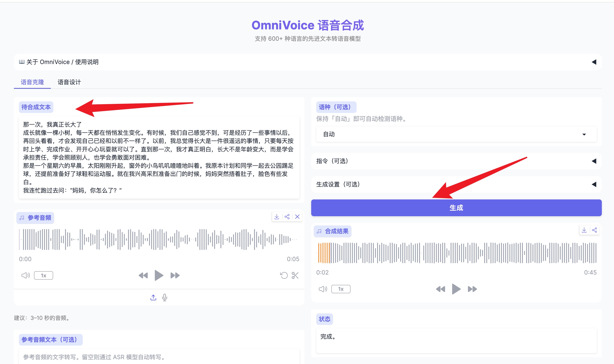Share the reference audio clip
This screenshot has height=364, width=614.
point(287,217)
